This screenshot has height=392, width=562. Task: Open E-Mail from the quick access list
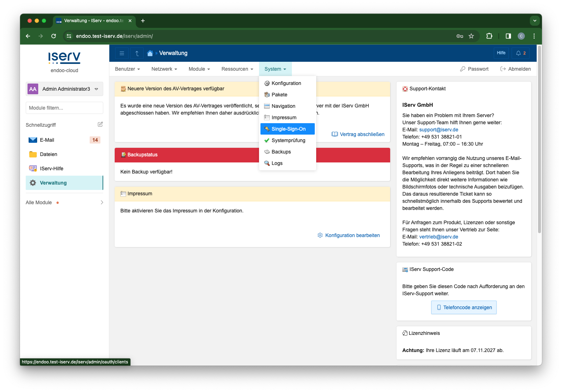click(64, 140)
